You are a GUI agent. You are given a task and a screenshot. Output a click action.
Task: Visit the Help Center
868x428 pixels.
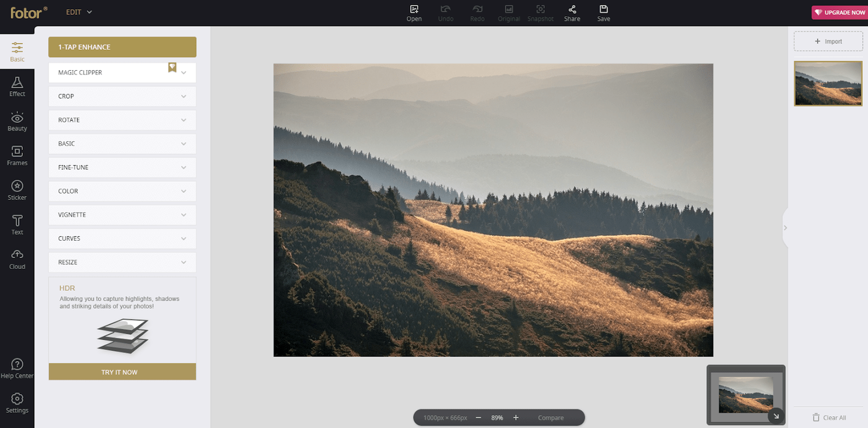[x=17, y=366]
